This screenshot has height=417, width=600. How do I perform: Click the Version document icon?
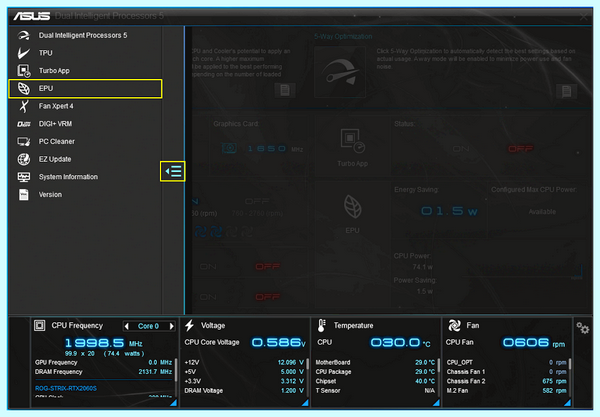click(24, 194)
